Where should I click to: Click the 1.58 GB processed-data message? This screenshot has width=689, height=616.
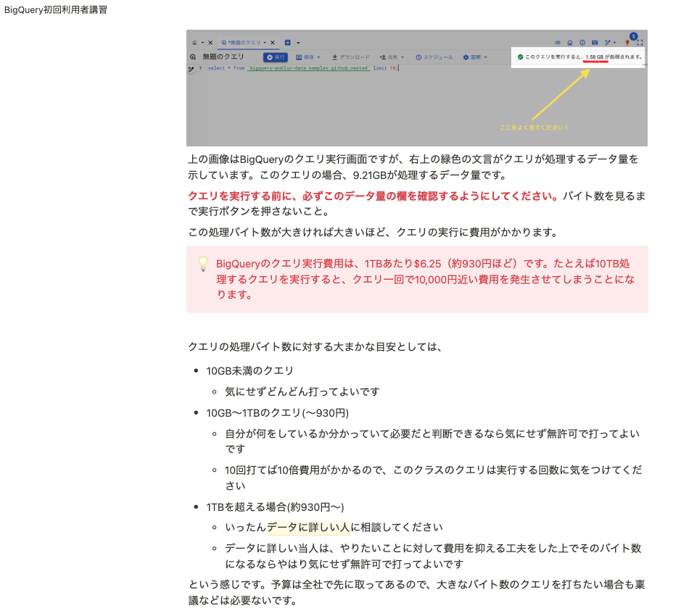point(584,57)
